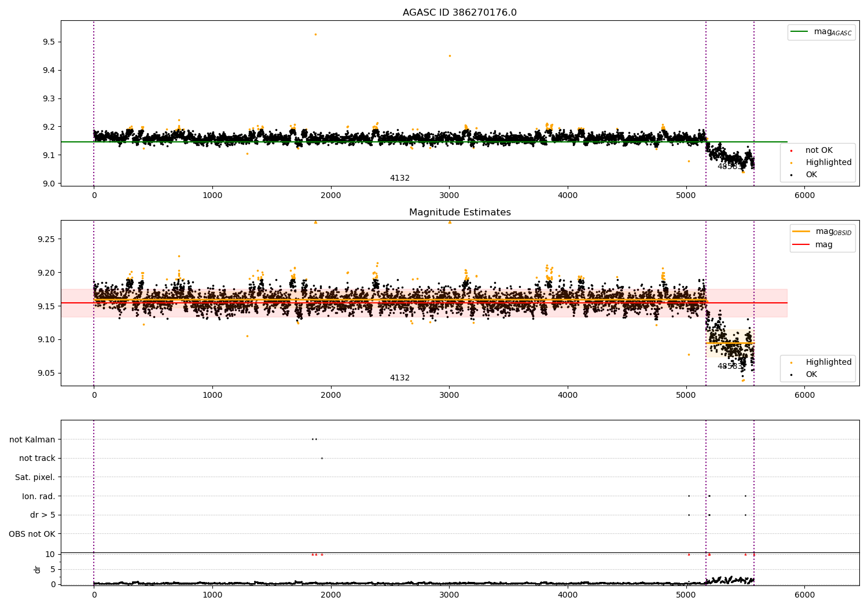Click the '6000' x-axis tick in the top plot

point(804,196)
